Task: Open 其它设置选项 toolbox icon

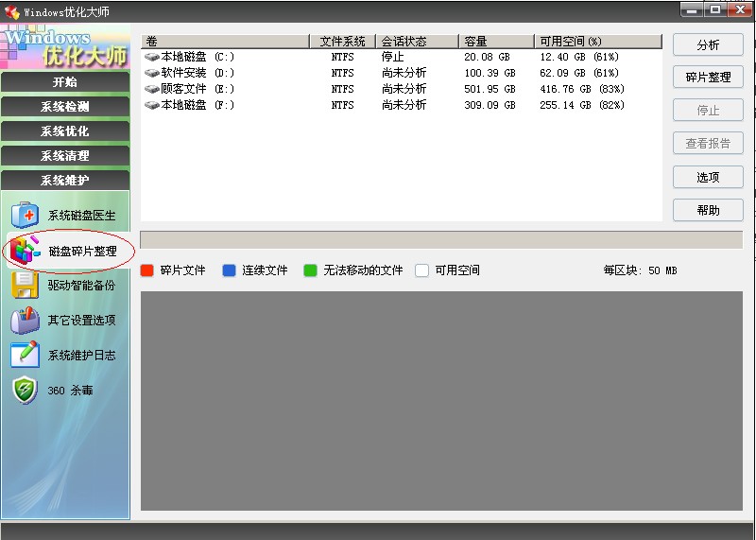Action: 26,320
